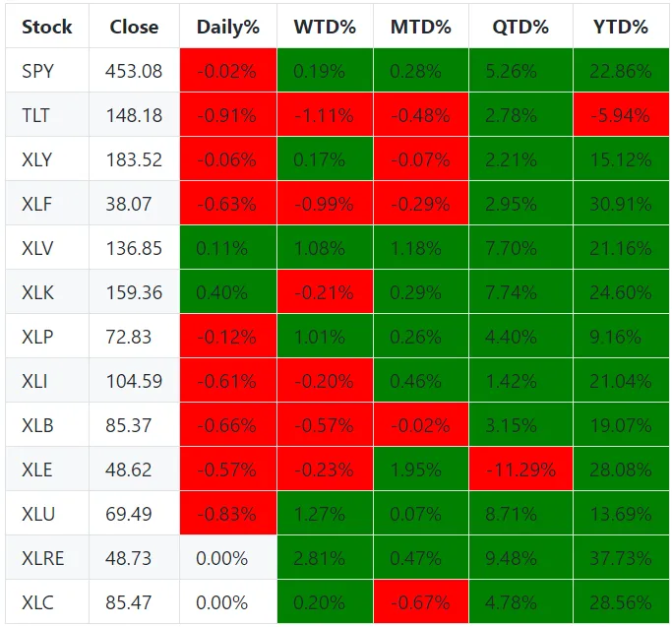Select the WTD% column header
This screenshot has height=627, width=672.
pyautogui.click(x=325, y=27)
